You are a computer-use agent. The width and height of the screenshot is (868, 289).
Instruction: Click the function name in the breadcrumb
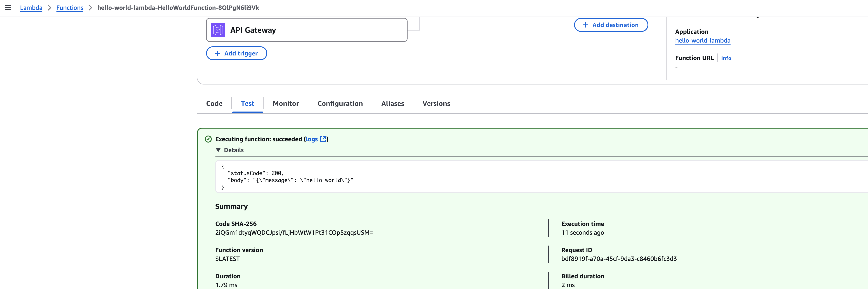[x=178, y=8]
